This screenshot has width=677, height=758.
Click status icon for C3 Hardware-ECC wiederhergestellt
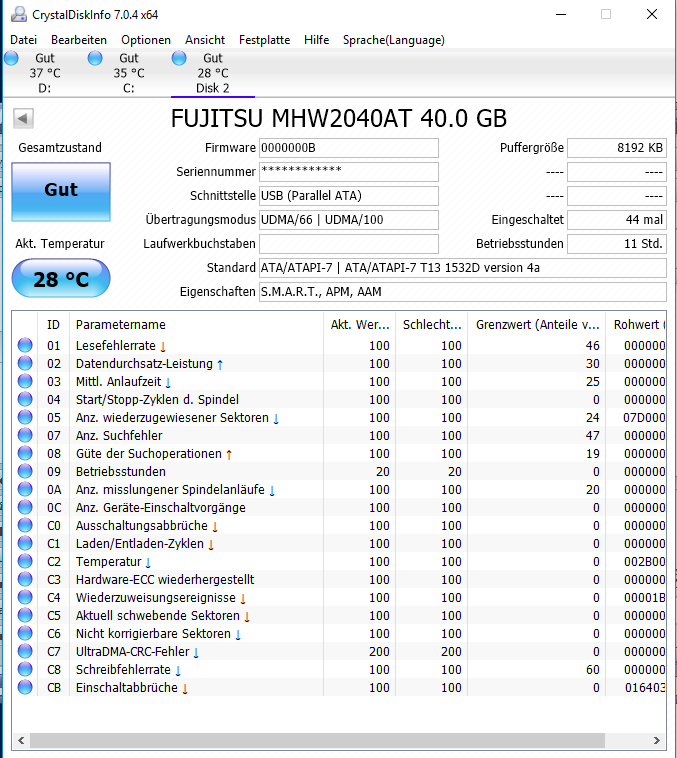[25, 579]
